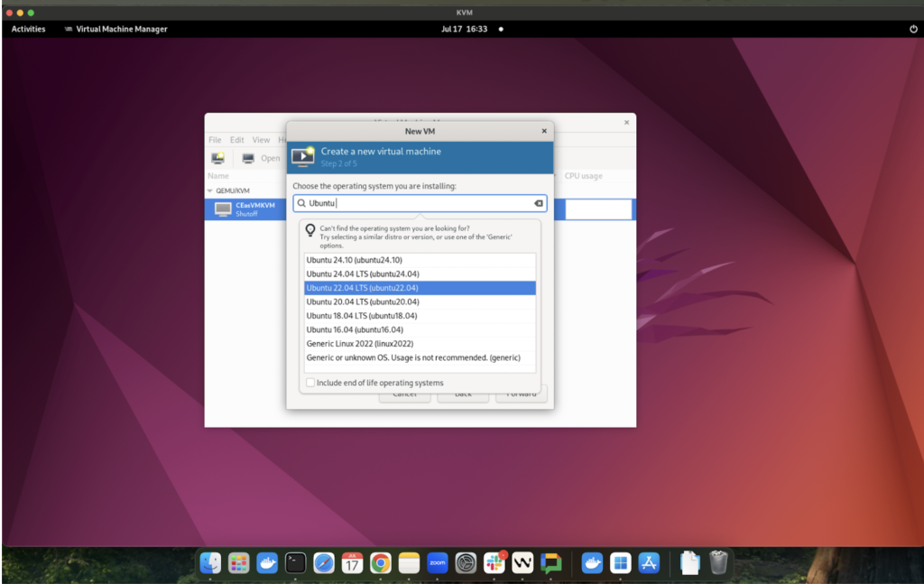
Task: Select the CEasVMKVM virtual machine row
Action: (x=245, y=209)
